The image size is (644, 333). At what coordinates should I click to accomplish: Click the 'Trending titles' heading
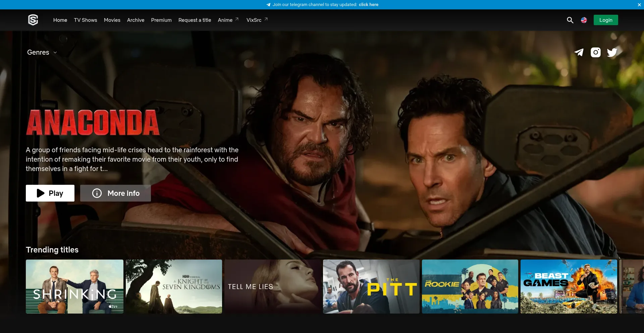pos(52,250)
